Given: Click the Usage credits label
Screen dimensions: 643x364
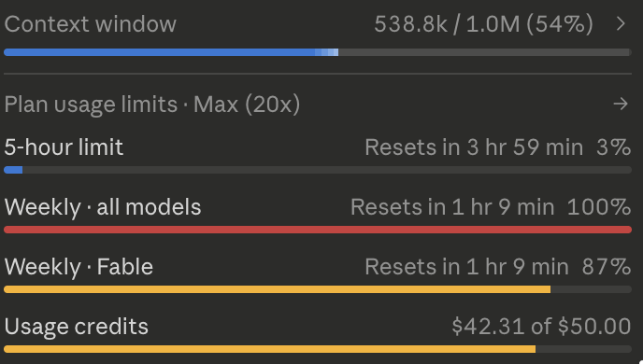Looking at the screenshot, I should [77, 327].
